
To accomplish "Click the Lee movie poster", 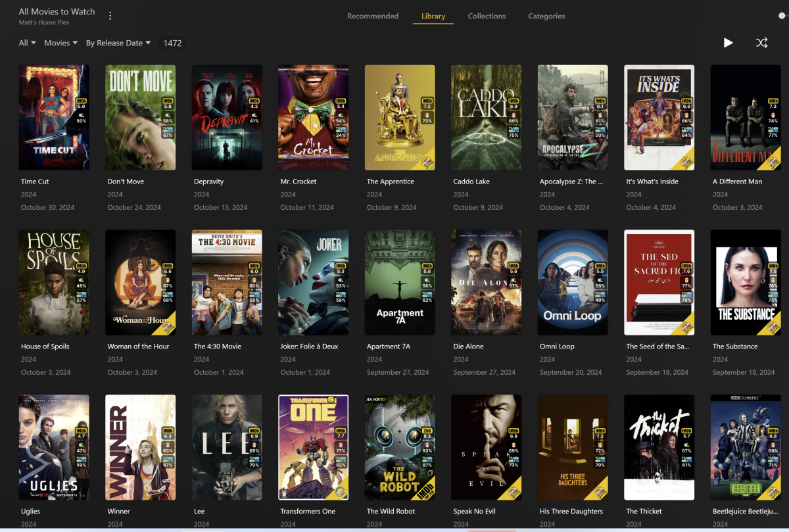I will pos(227,447).
